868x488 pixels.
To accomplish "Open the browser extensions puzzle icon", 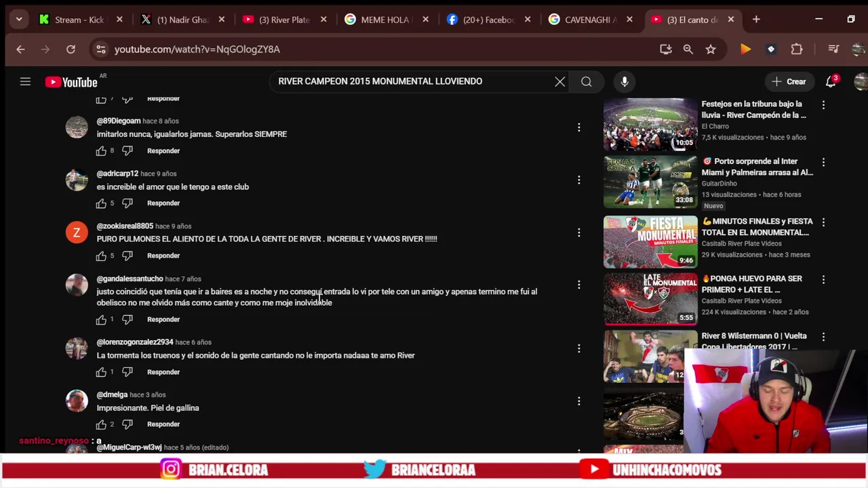I will tap(797, 49).
